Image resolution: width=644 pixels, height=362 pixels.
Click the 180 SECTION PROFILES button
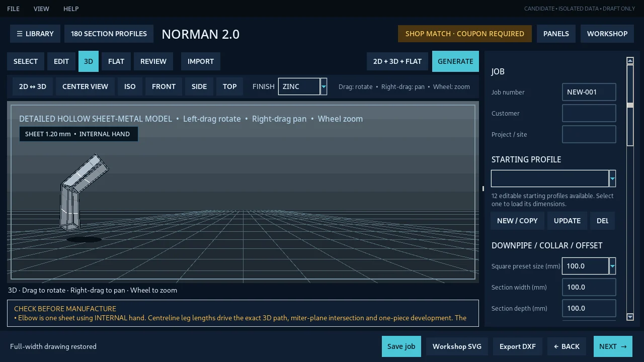[109, 34]
